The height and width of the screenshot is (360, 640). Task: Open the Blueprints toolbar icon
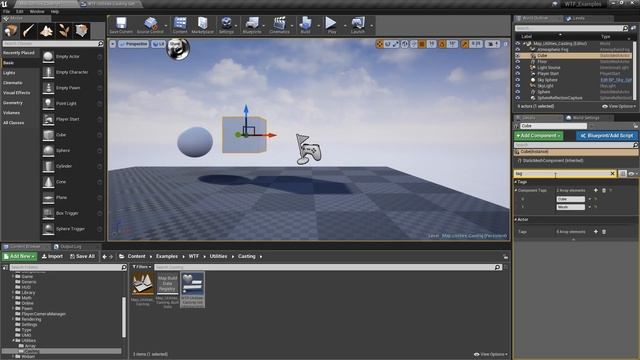point(252,25)
